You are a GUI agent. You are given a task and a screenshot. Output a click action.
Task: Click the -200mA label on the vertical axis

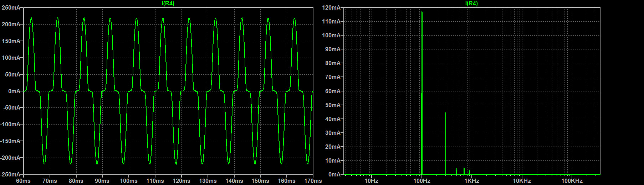[x=10, y=158]
